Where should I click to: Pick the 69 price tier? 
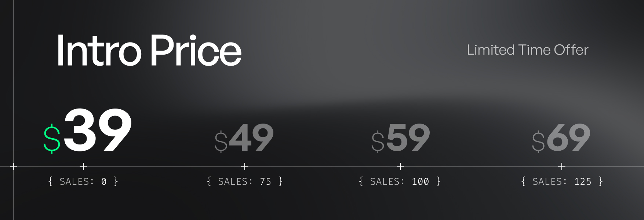pyautogui.click(x=569, y=138)
